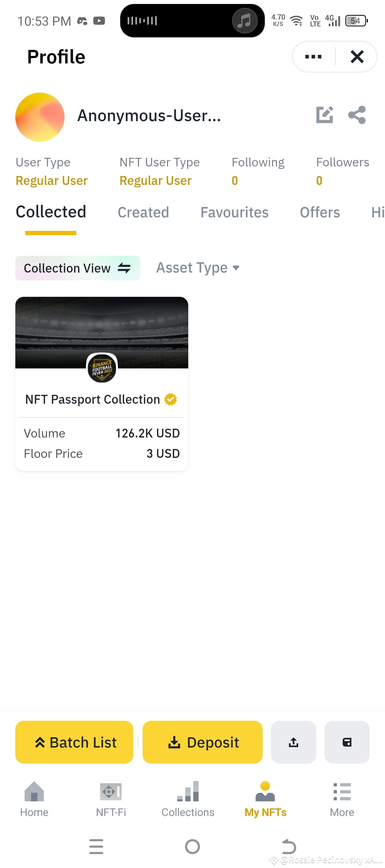Switch to the Favourites tab

click(235, 212)
